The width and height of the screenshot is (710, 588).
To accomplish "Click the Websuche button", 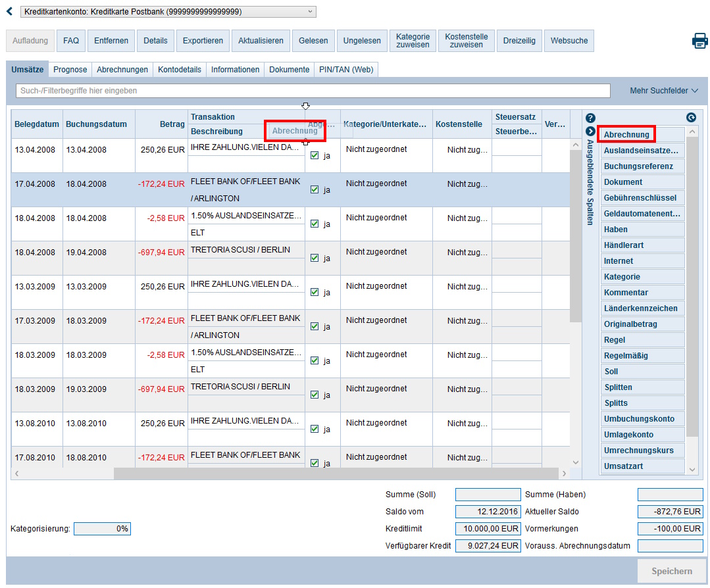I will (x=569, y=41).
